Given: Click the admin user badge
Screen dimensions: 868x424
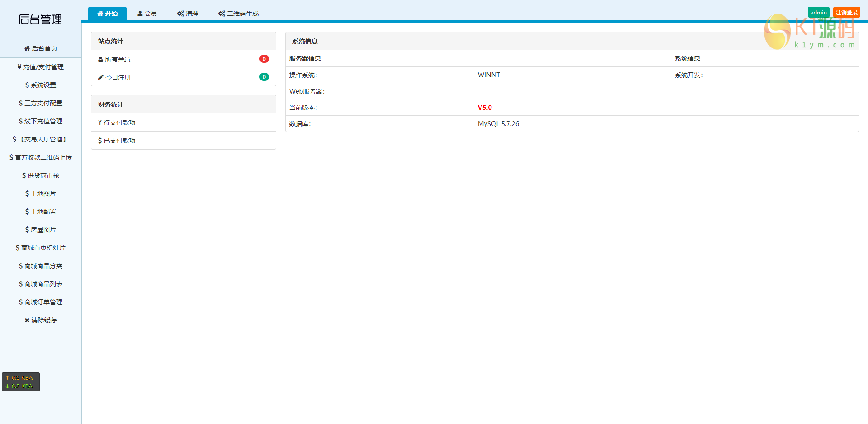Looking at the screenshot, I should point(818,13).
